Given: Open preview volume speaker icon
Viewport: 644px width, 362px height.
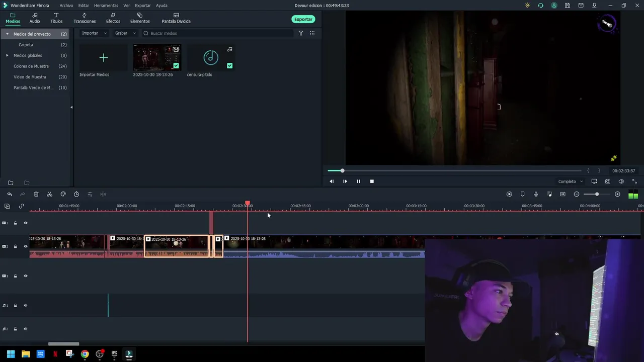Looking at the screenshot, I should pyautogui.click(x=621, y=182).
